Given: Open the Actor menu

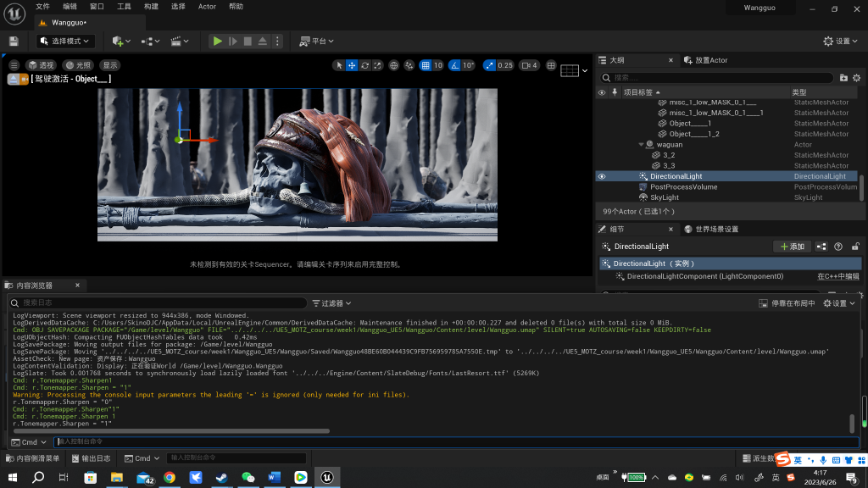Looking at the screenshot, I should point(207,7).
